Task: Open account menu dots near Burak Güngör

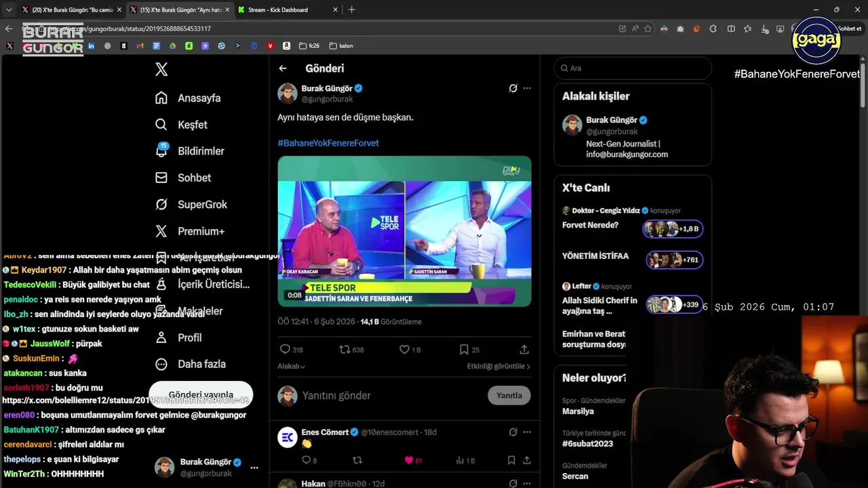Action: [254, 468]
